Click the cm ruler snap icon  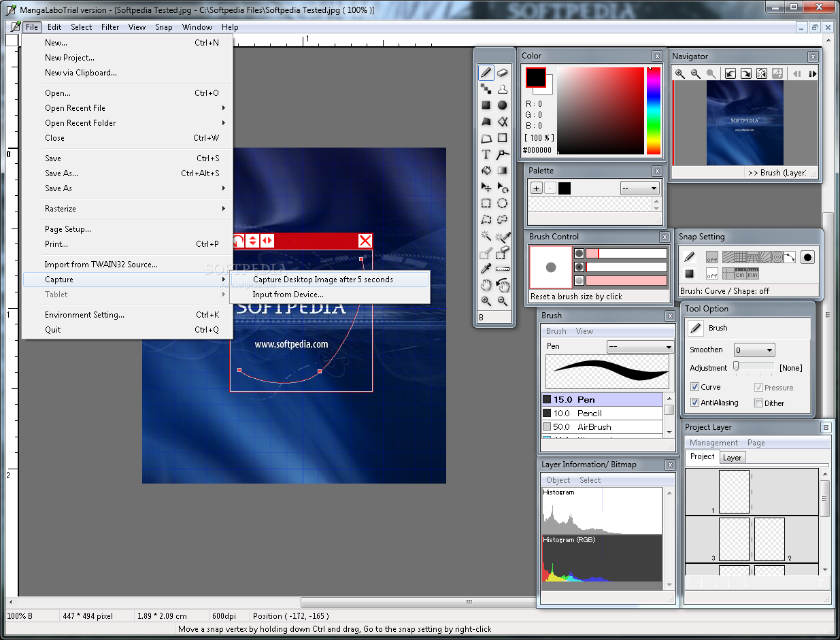(739, 273)
